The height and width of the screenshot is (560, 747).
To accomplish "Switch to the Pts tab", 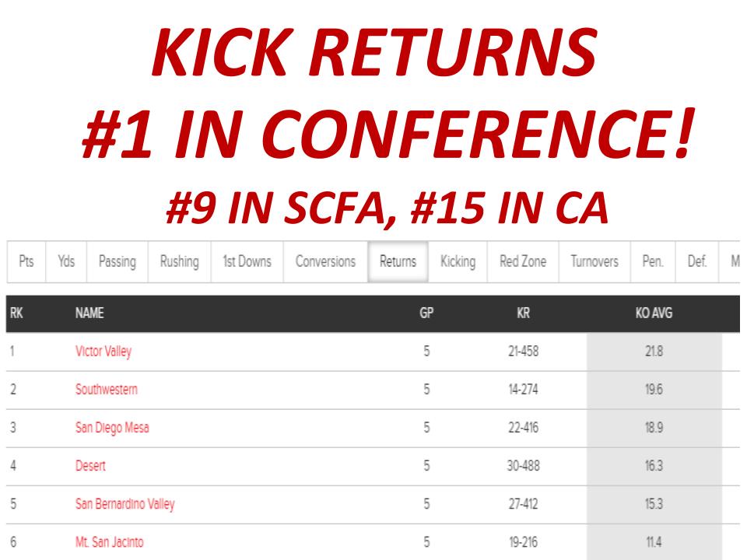I will coord(26,261).
